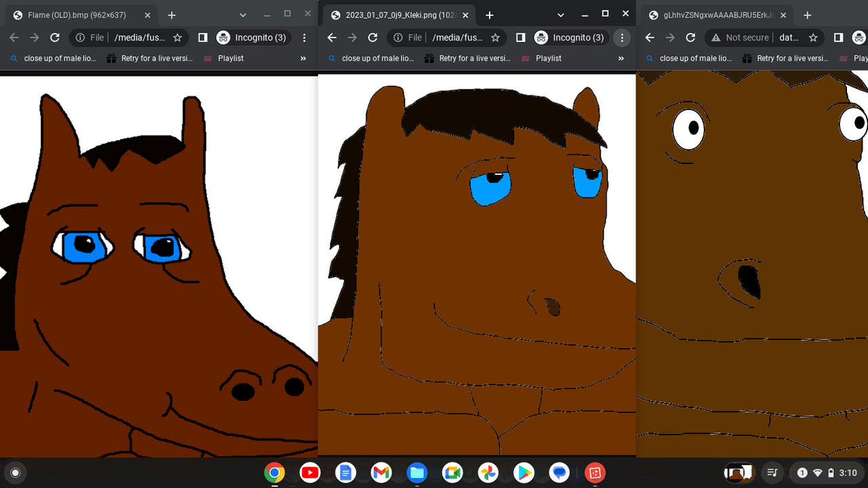
Task: Toggle side panel in the middle window
Action: click(521, 38)
